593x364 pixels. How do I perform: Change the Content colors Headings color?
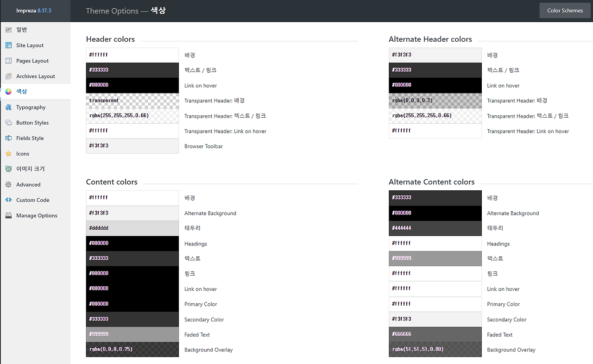(132, 244)
